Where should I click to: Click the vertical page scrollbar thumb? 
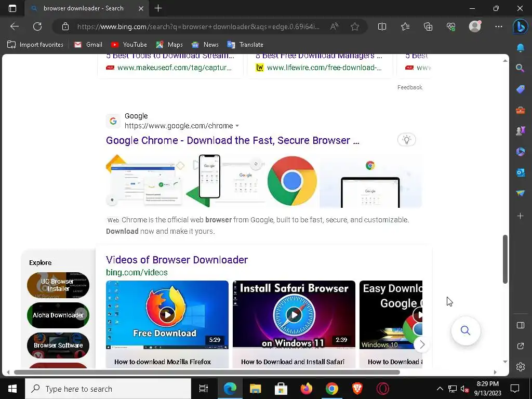505,259
